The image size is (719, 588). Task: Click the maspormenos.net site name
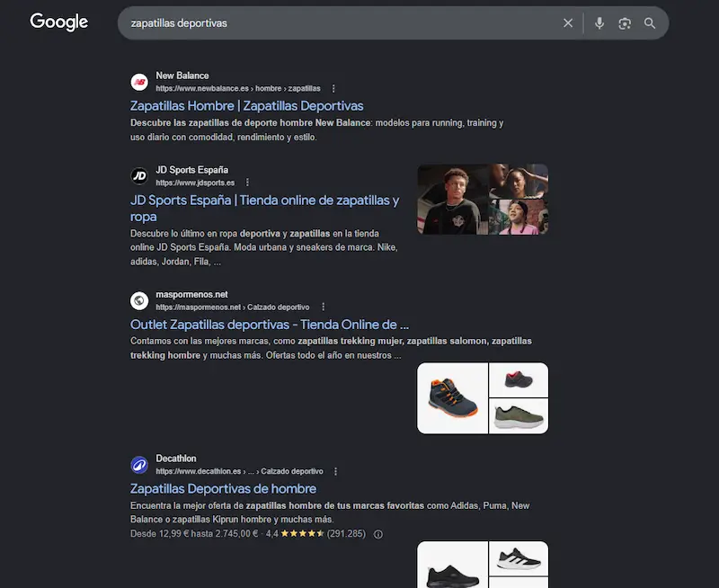[x=191, y=295]
